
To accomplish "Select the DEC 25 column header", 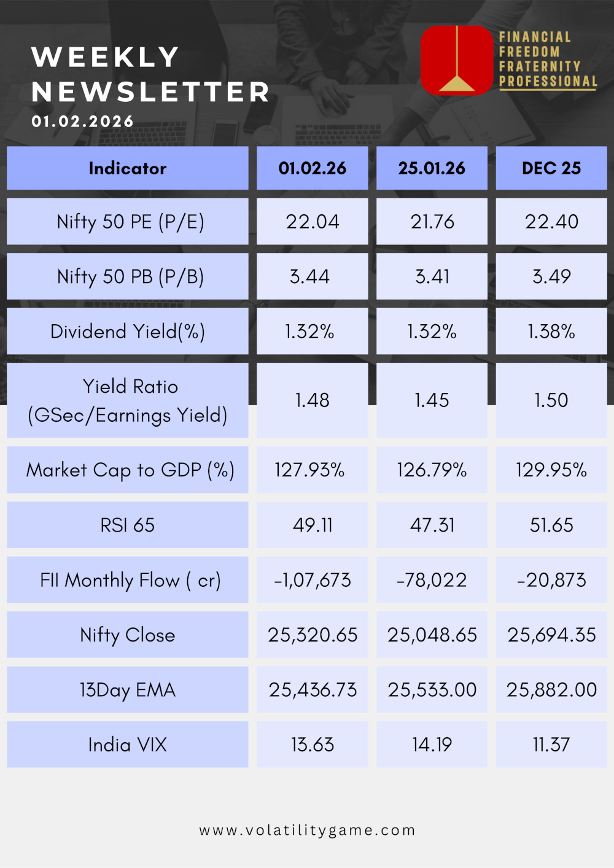I will 551,168.
